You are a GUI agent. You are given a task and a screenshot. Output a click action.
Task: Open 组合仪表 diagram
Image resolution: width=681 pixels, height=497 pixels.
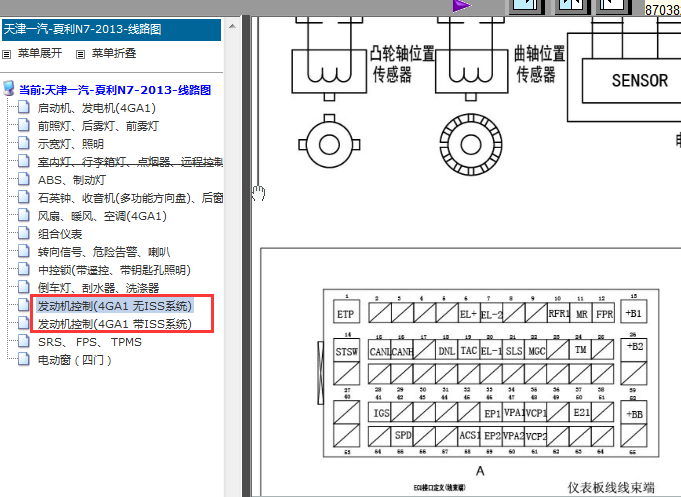(x=60, y=234)
